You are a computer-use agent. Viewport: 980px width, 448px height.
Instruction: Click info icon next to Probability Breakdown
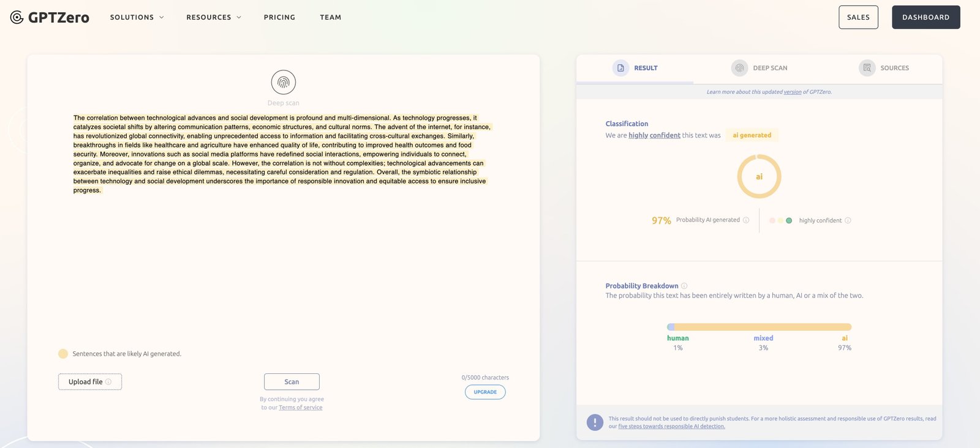point(684,286)
